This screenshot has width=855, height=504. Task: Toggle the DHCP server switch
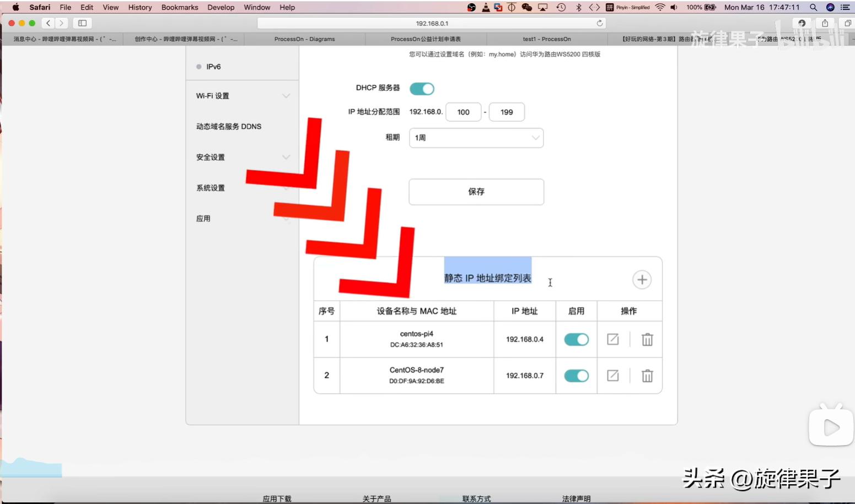[422, 89]
